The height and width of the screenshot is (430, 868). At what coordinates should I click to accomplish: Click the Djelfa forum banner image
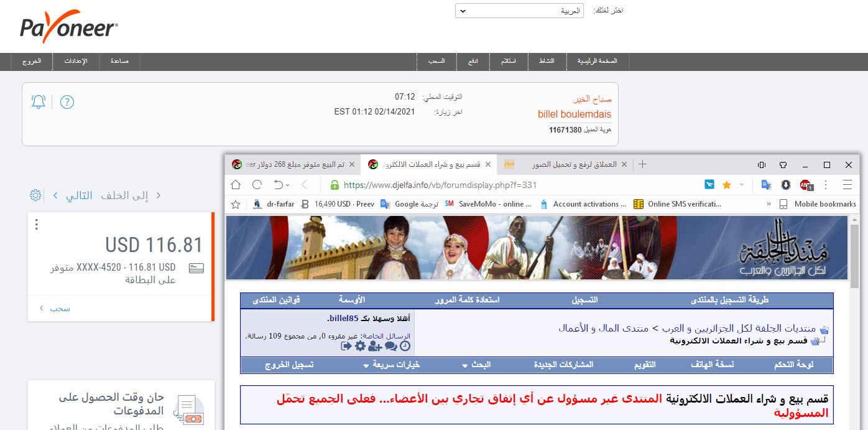pyautogui.click(x=537, y=247)
